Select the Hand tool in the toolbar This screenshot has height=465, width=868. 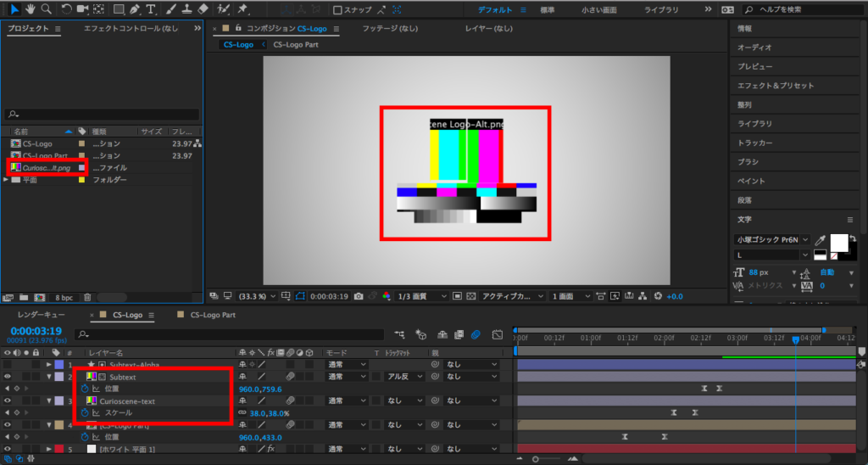[31, 9]
